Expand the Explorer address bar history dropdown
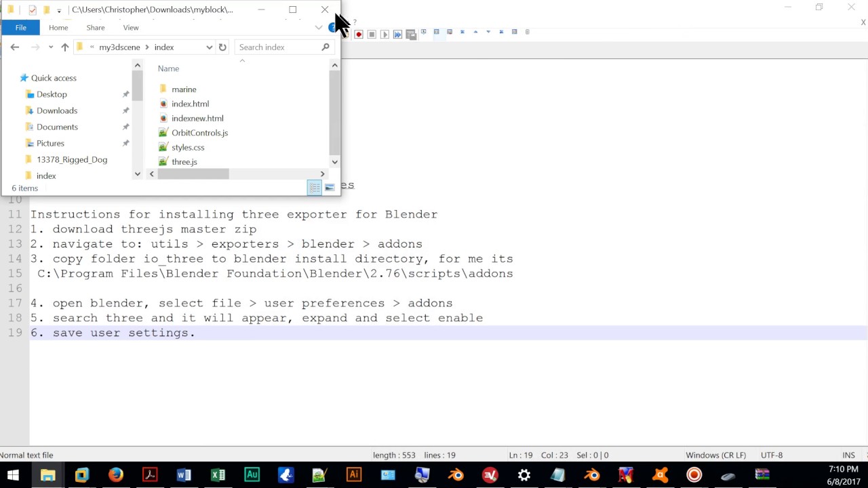Screen dimensions: 868x488 pos(209,47)
